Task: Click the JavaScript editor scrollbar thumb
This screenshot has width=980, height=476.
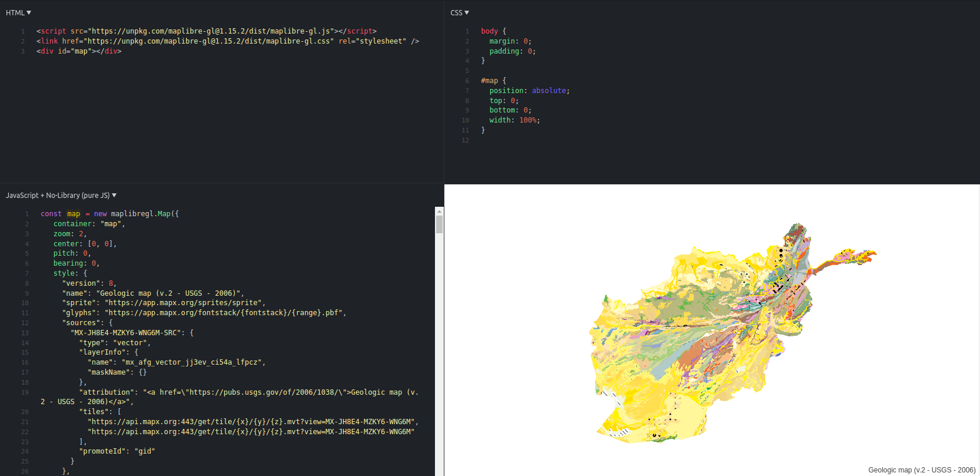Action: point(439,224)
